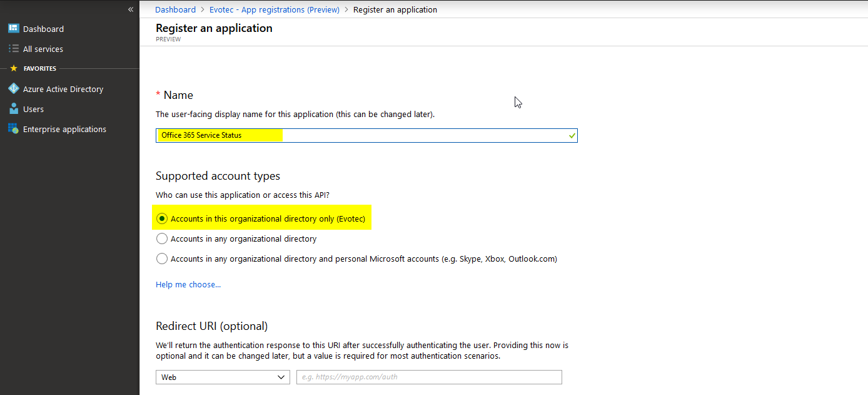
Task: Open Azure Active Directory menu item
Action: tap(63, 89)
